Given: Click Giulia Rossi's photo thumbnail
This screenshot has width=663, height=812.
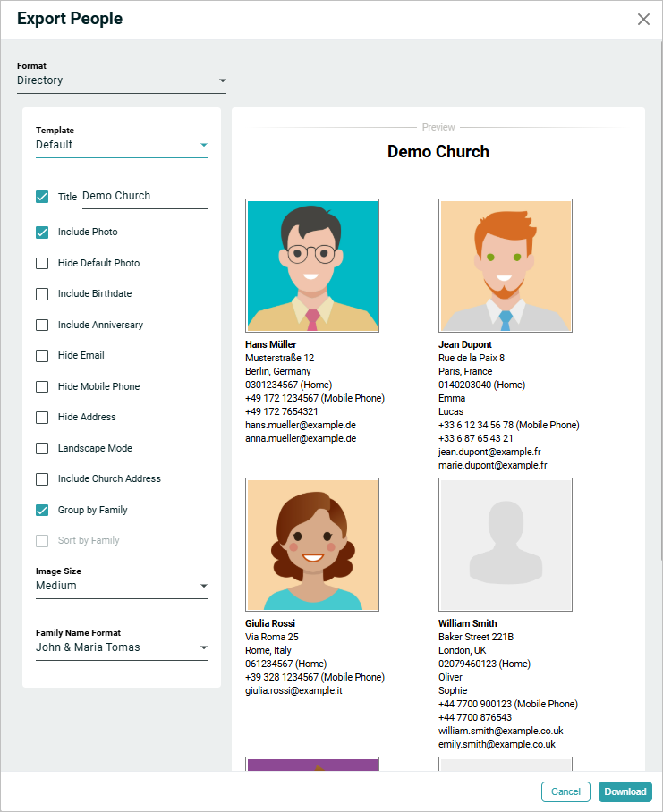Looking at the screenshot, I should pyautogui.click(x=312, y=545).
